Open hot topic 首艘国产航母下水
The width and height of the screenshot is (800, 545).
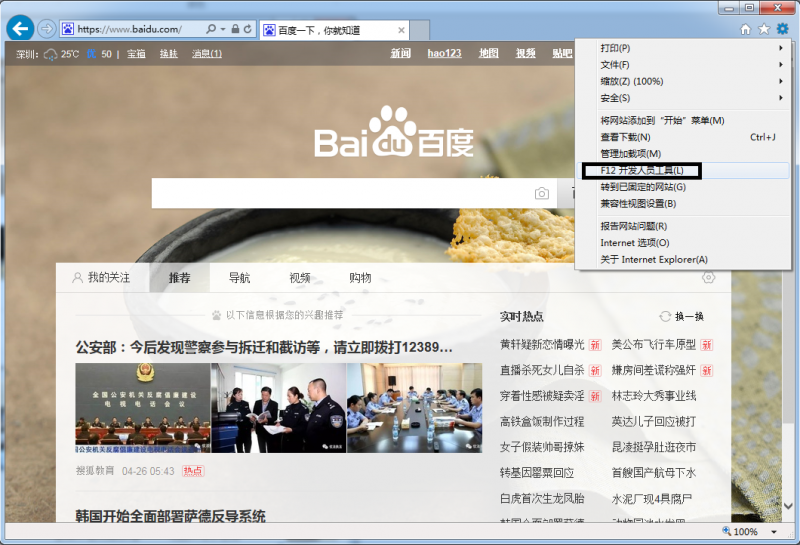pos(654,473)
